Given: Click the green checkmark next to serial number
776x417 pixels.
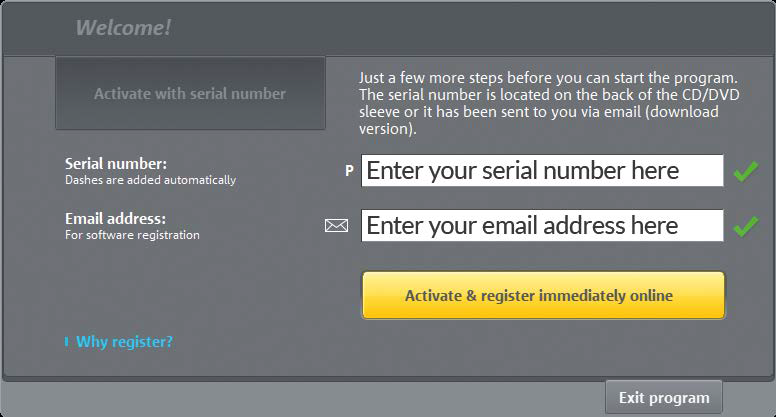Looking at the screenshot, I should coord(745,172).
